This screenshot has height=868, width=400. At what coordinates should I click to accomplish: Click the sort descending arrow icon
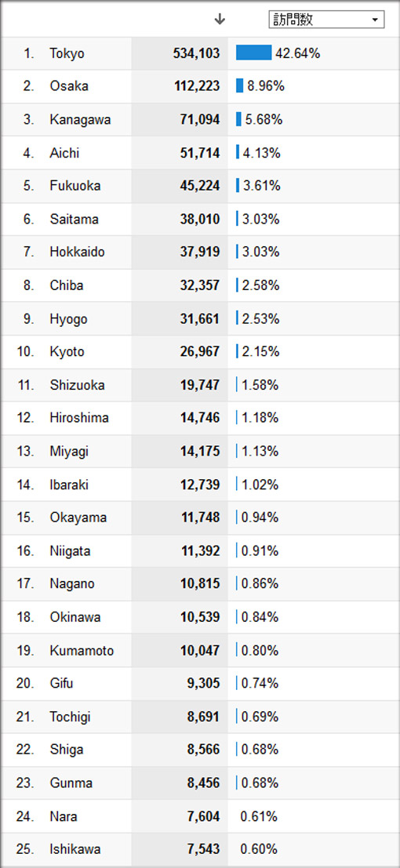click(220, 20)
